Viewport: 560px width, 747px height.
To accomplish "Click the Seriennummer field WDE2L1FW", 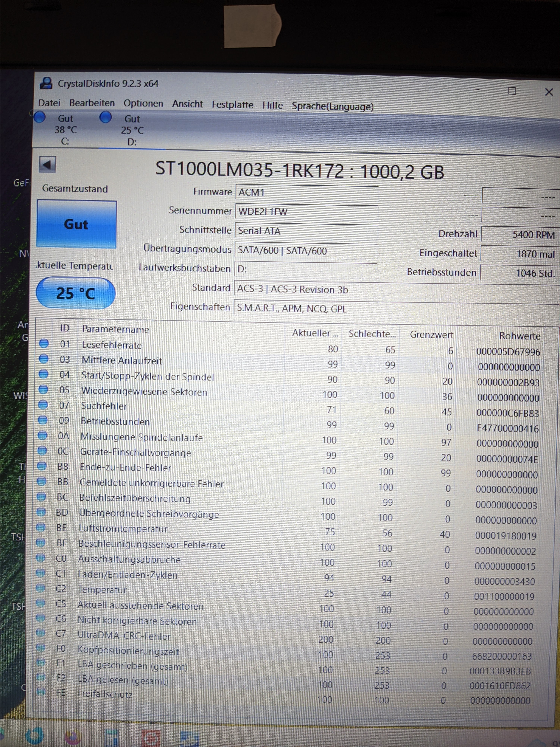I will [x=306, y=212].
